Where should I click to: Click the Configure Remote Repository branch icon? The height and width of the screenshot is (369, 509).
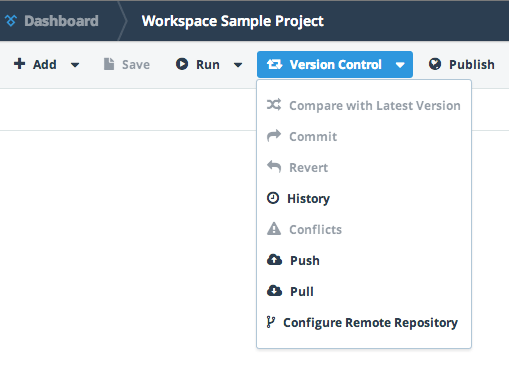point(271,322)
